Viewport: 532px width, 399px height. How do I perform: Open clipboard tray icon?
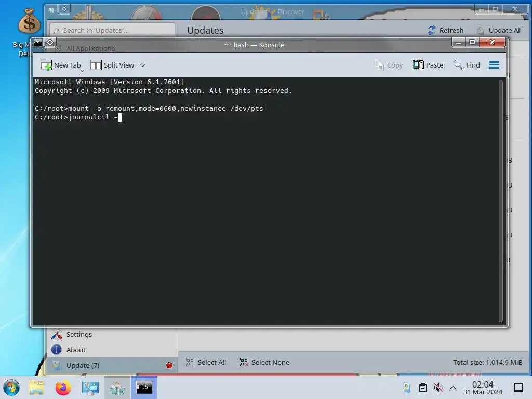tap(423, 388)
